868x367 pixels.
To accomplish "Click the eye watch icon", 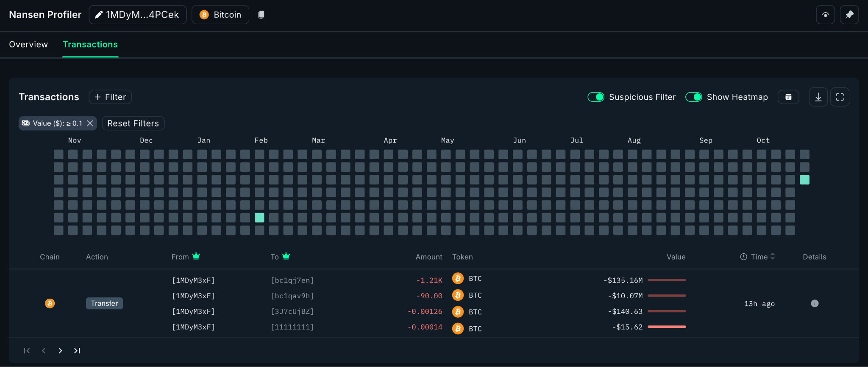I will pyautogui.click(x=825, y=15).
